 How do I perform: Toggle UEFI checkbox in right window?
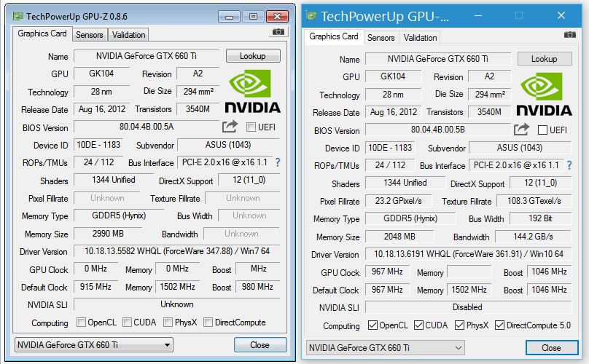[x=542, y=130]
